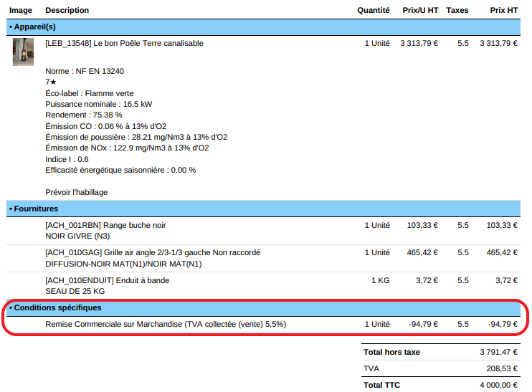Click Indice I : 0.6 line

pos(67,159)
